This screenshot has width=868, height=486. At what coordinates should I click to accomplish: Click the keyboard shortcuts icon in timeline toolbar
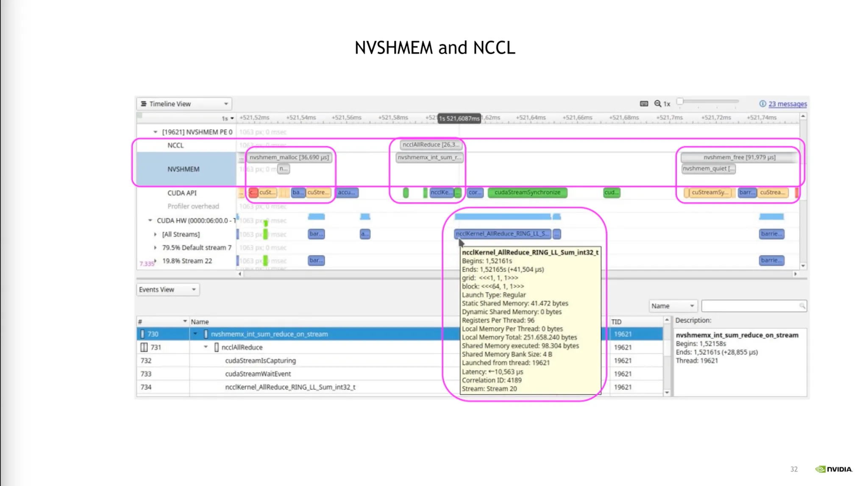point(644,103)
